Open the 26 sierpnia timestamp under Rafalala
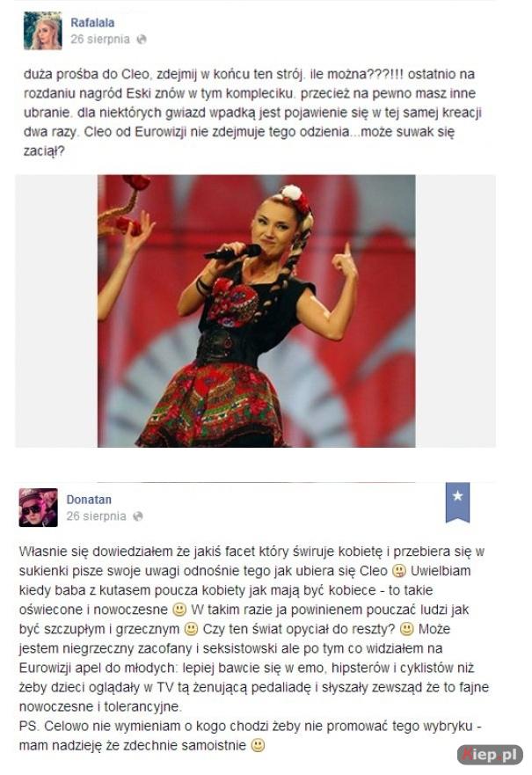 (x=99, y=39)
